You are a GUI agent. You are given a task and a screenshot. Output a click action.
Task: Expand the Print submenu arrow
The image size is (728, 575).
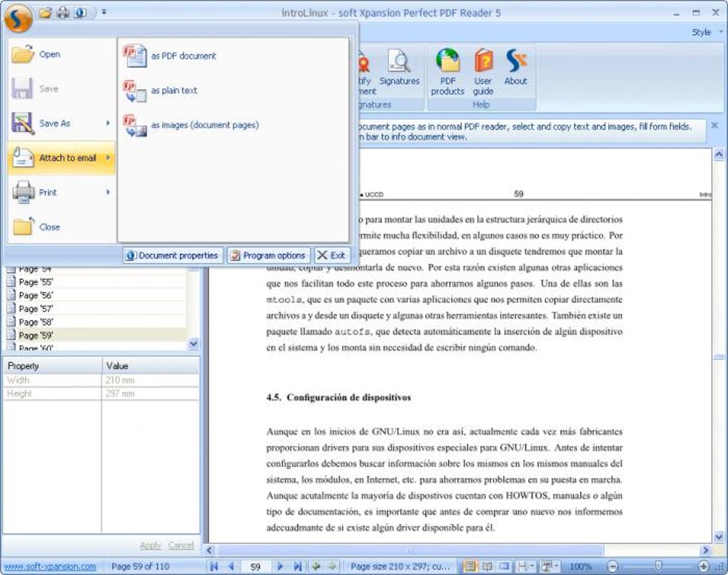coord(108,192)
